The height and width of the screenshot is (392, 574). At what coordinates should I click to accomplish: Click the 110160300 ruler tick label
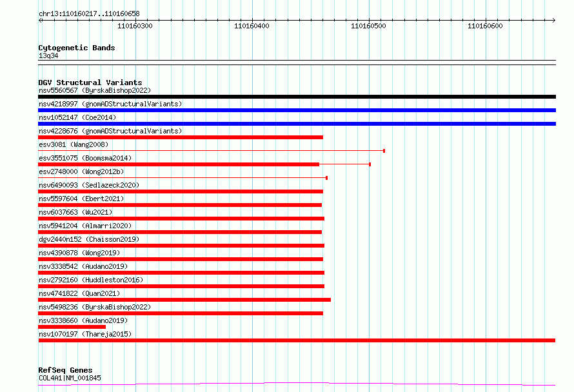click(135, 26)
